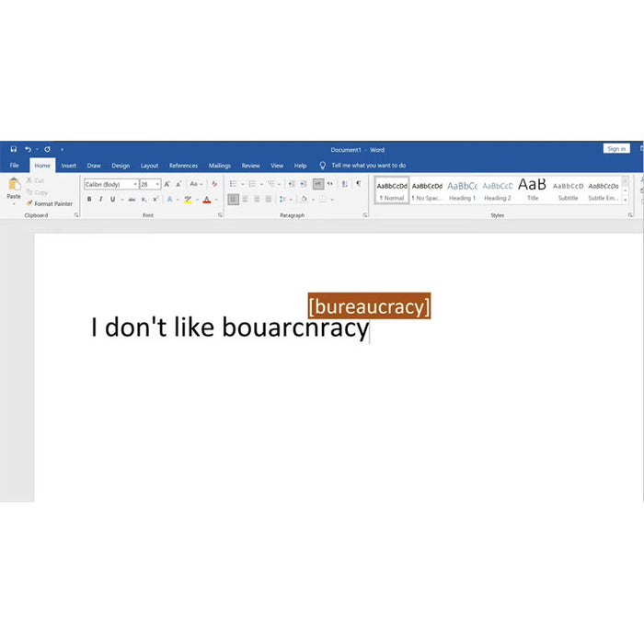
Task: Open the References tab
Action: (x=183, y=166)
